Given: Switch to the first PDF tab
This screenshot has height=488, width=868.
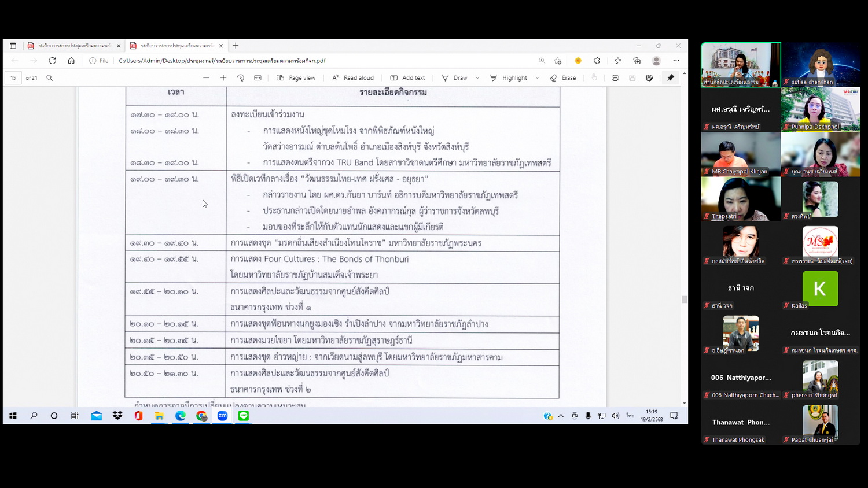Looking at the screenshot, I should pos(74,46).
